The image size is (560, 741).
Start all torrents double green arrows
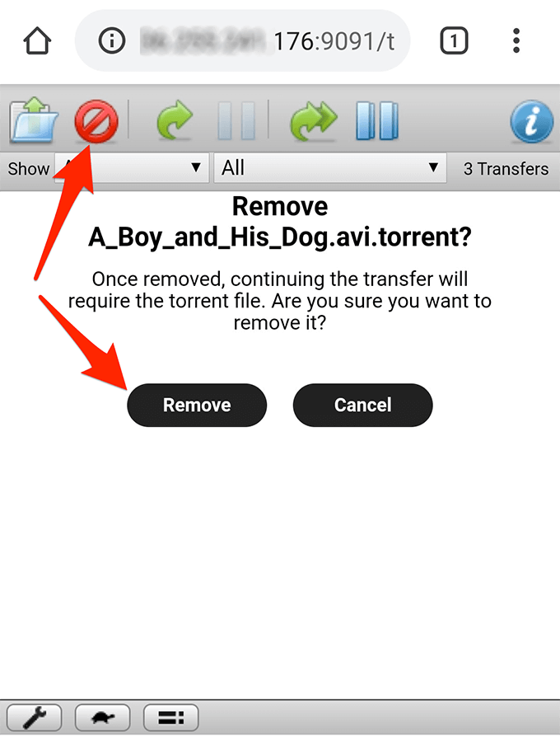tap(313, 121)
